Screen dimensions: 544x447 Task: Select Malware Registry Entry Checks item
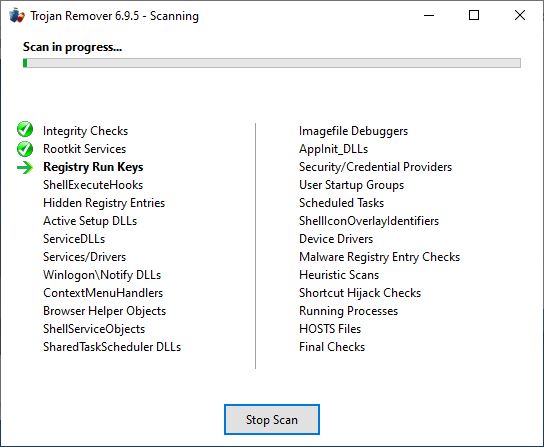[x=379, y=257]
